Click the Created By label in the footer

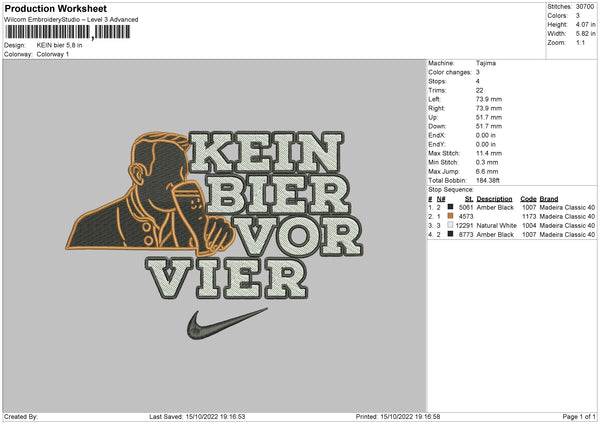(21, 417)
